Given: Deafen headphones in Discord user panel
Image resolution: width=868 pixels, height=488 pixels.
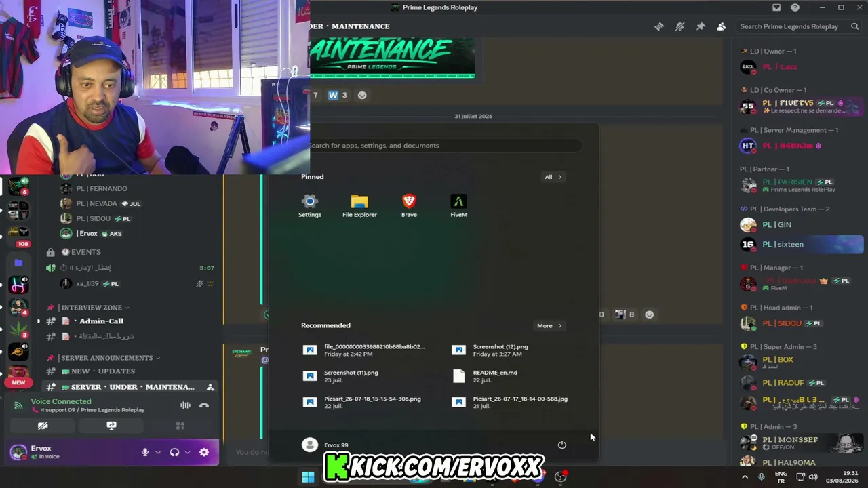Looking at the screenshot, I should pyautogui.click(x=174, y=452).
